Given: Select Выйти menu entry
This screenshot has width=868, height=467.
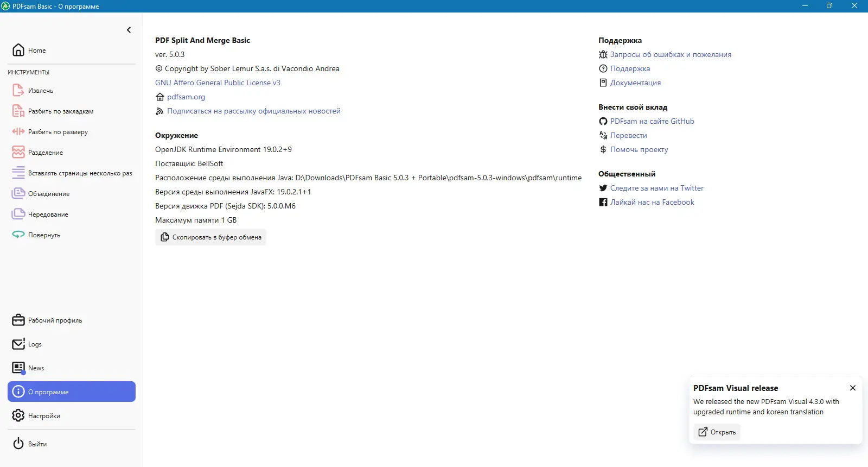Looking at the screenshot, I should [37, 444].
